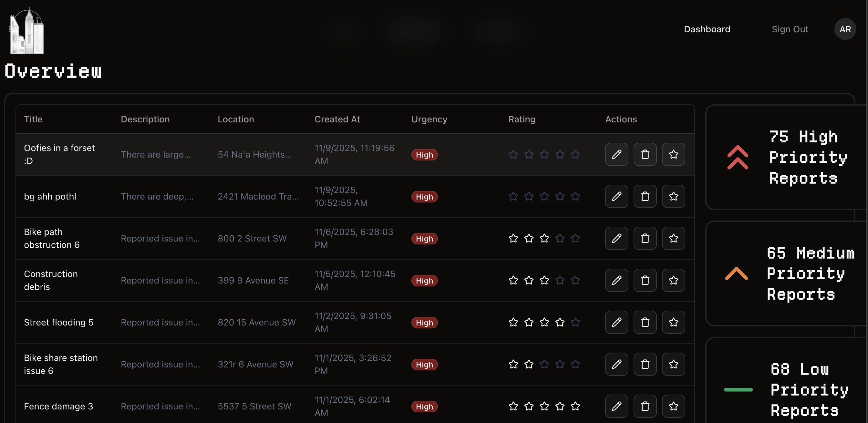Click Sign Out in the header
The image size is (868, 423).
coord(790,29)
